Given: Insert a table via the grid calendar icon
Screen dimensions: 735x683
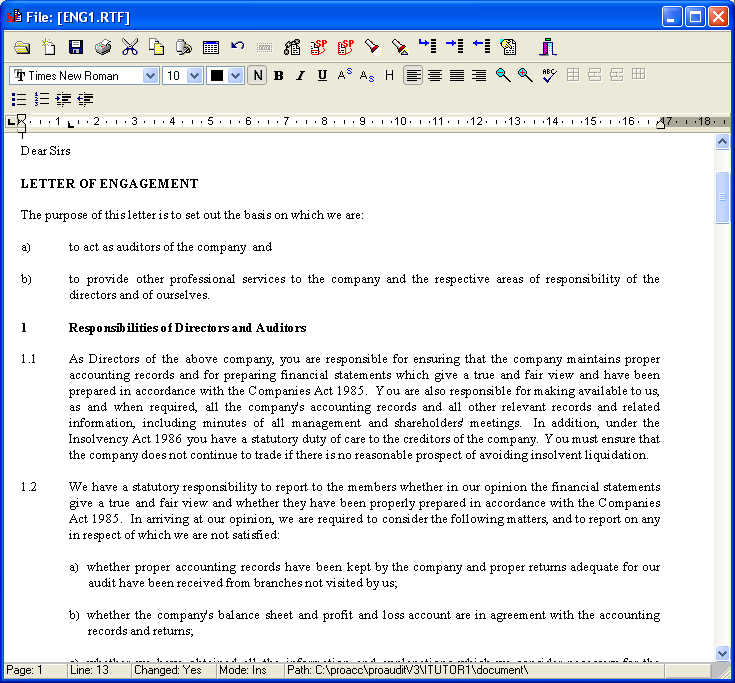Looking at the screenshot, I should tap(211, 47).
